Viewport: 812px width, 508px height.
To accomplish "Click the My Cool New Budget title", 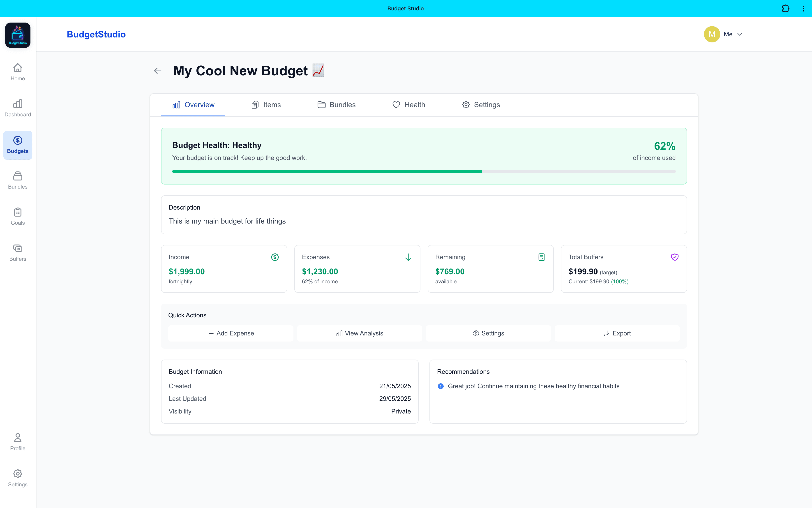I will pos(240,71).
